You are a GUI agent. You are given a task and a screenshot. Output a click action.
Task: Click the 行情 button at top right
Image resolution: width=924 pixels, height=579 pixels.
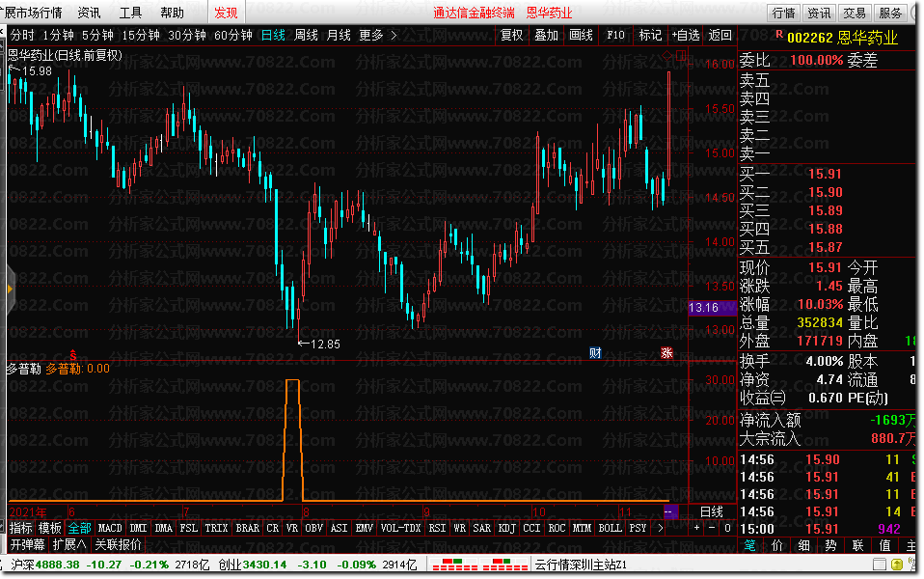pyautogui.click(x=784, y=13)
